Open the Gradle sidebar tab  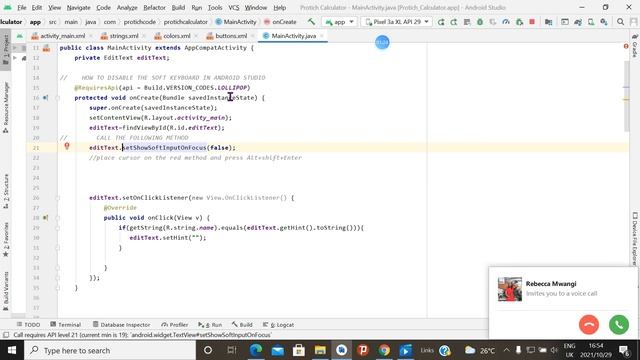635,45
